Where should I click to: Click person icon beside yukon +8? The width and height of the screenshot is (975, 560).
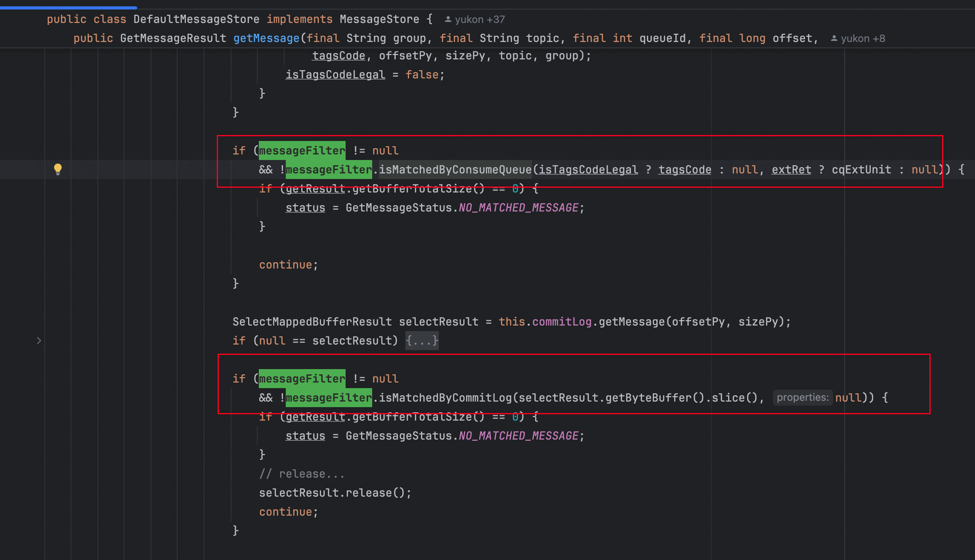click(834, 38)
